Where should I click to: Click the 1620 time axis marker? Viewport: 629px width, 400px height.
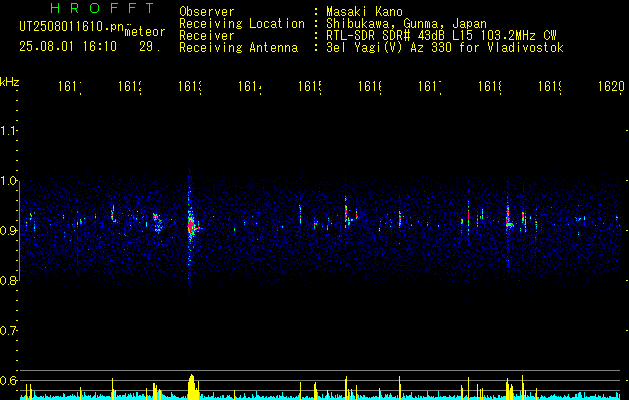click(x=611, y=87)
